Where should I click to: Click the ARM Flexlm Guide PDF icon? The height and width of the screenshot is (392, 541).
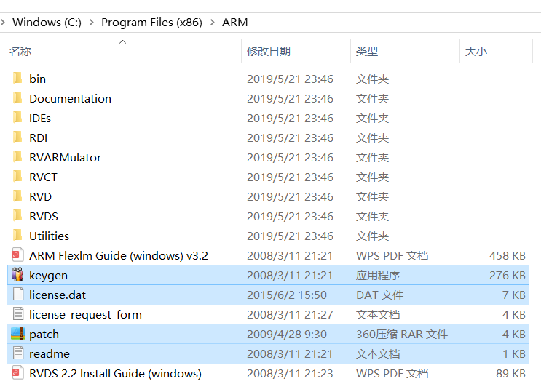18,255
